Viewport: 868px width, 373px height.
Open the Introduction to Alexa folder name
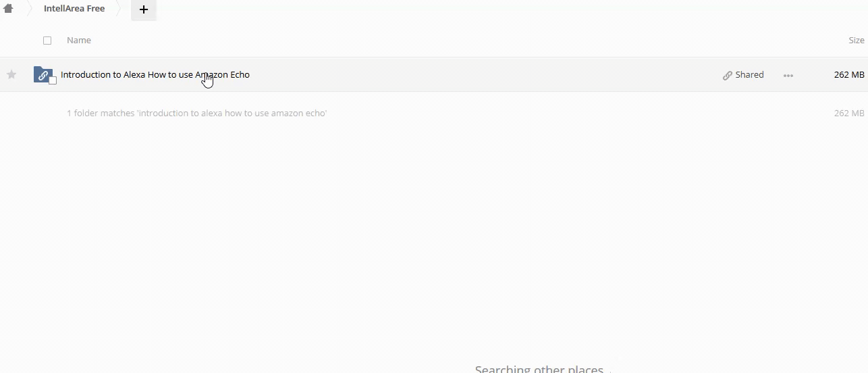155,75
